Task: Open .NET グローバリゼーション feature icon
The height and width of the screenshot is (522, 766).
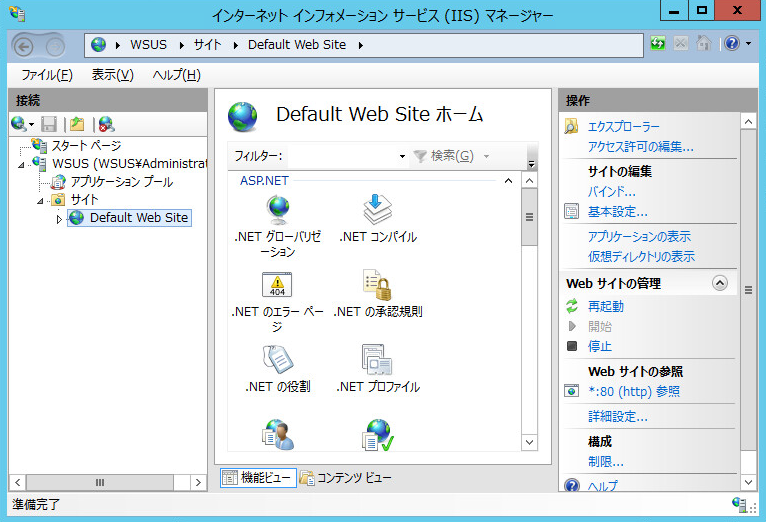Action: [277, 210]
